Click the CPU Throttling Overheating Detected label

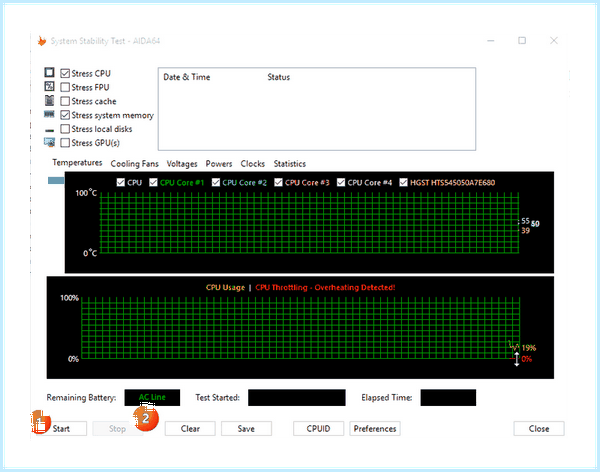(325, 287)
